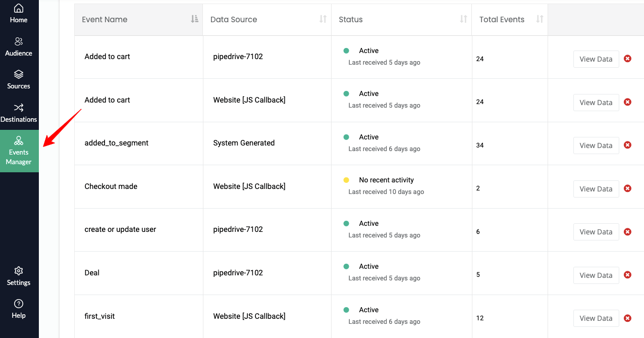Image resolution: width=644 pixels, height=338 pixels.
Task: Click the Help icon
Action: 19,309
